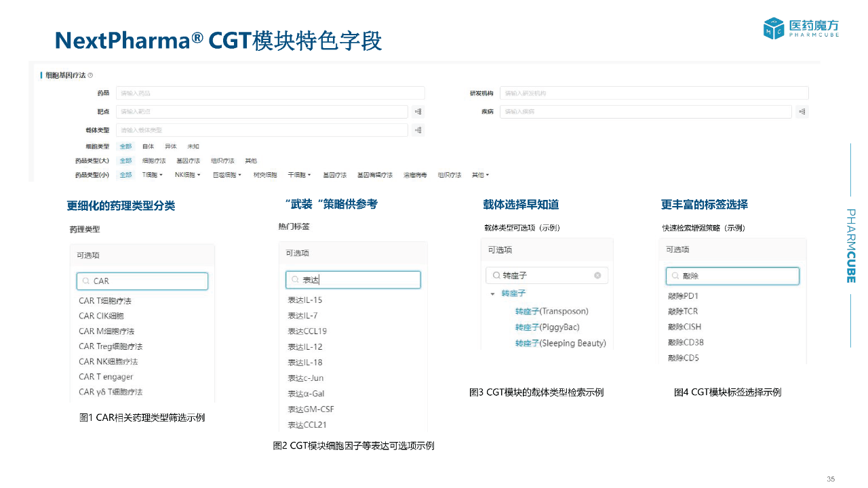Choose 溶瘤病毒 in 药品类型(小)
The height and width of the screenshot is (488, 868).
pos(415,175)
